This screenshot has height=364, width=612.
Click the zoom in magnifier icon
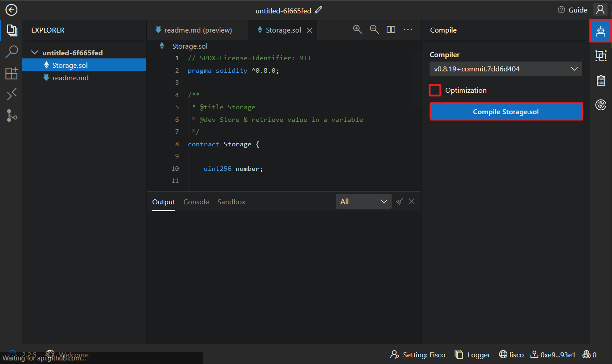357,29
